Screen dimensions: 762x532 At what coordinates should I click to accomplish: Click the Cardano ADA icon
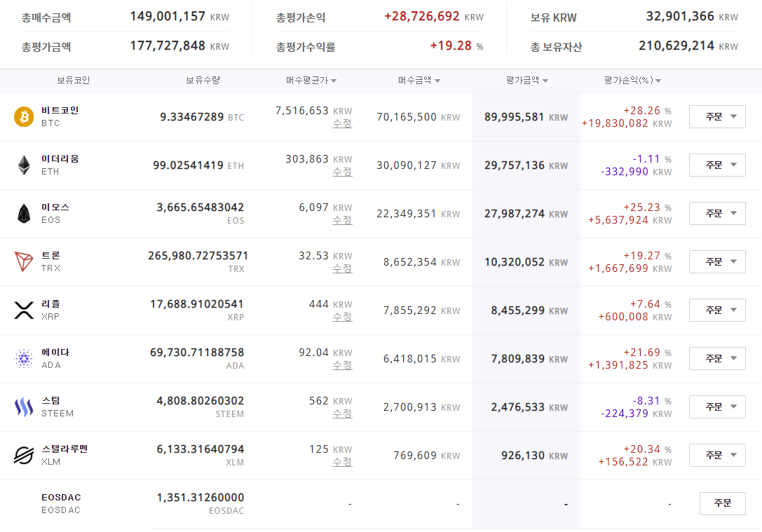(x=24, y=359)
